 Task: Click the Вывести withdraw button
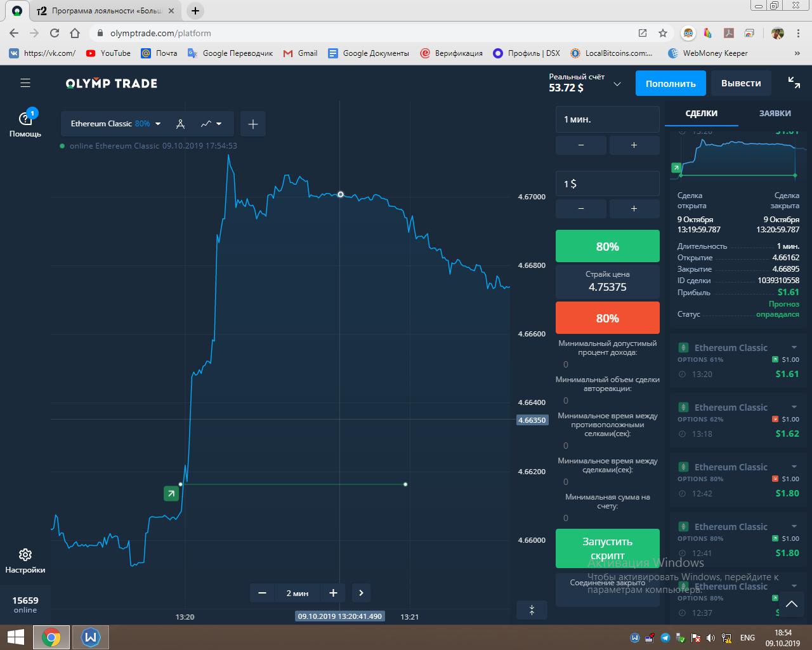tap(740, 83)
